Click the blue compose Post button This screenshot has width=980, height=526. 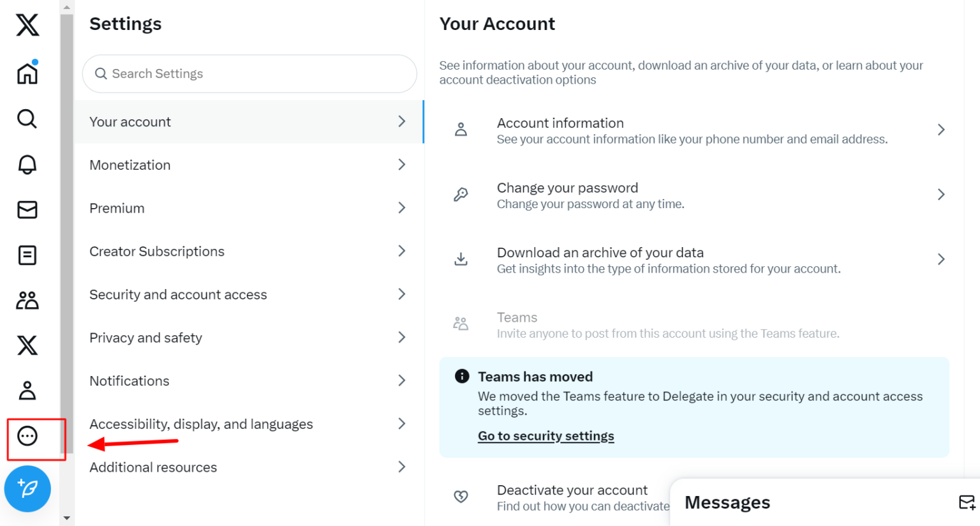(x=27, y=489)
